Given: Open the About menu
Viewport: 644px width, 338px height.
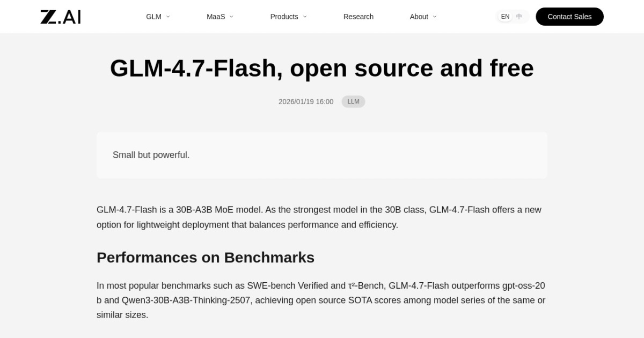Looking at the screenshot, I should pos(419,17).
